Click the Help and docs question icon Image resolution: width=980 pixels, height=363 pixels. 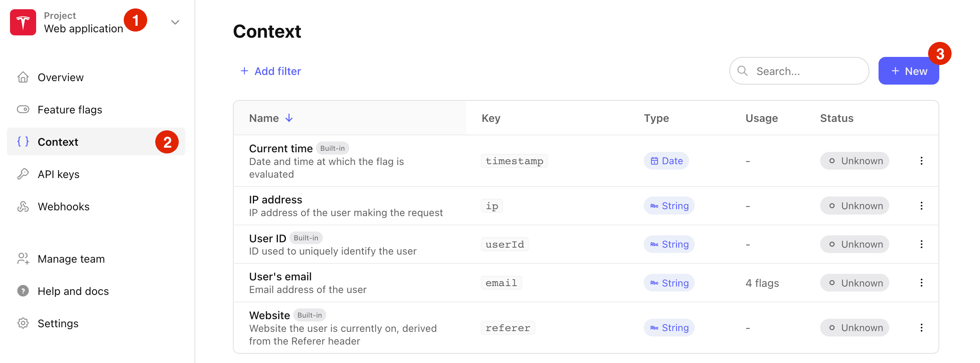point(23,291)
